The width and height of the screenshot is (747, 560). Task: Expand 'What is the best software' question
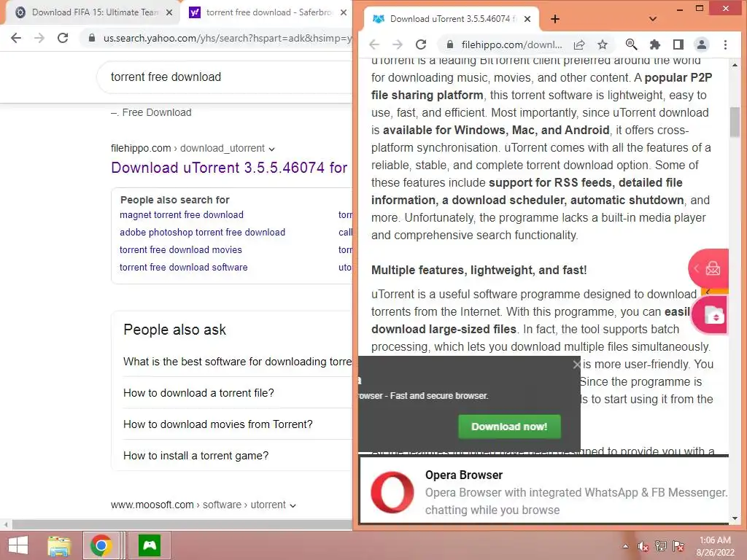237,362
